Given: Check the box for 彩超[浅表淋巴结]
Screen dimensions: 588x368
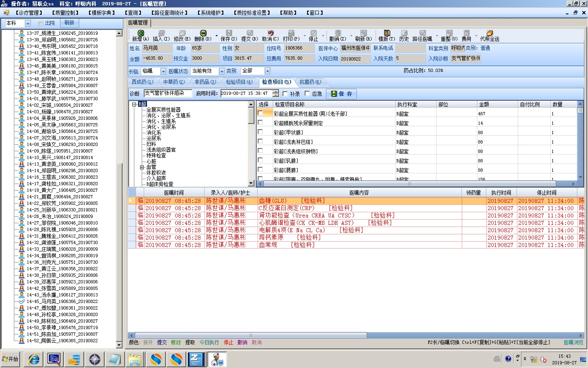Looking at the screenshot, I should [260, 141].
